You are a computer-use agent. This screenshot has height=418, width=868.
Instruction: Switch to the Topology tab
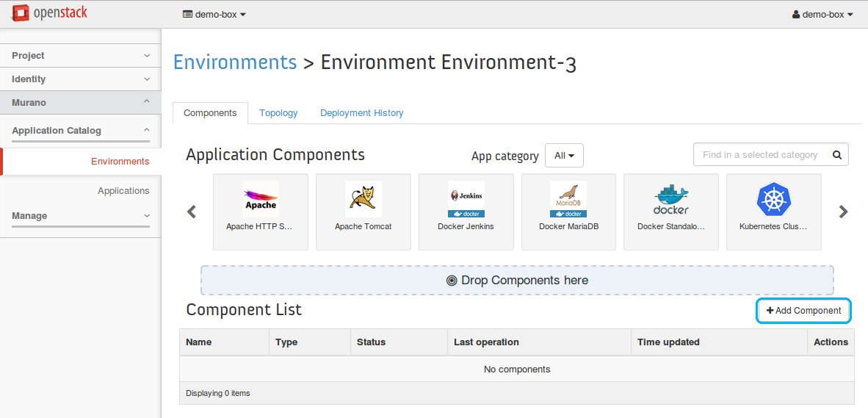pyautogui.click(x=278, y=113)
